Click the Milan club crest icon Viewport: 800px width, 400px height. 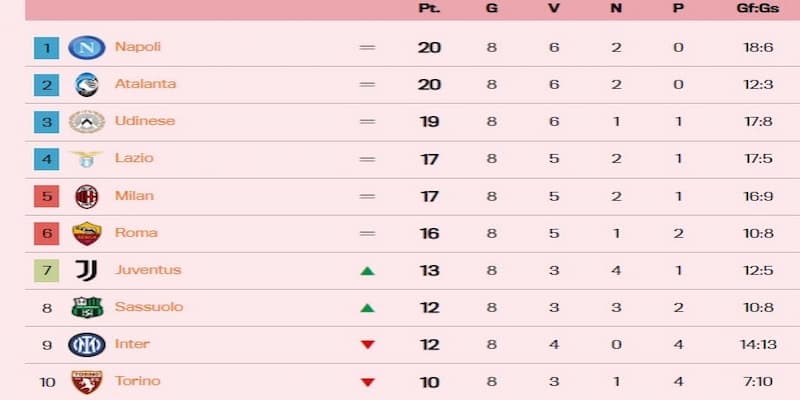pos(87,196)
